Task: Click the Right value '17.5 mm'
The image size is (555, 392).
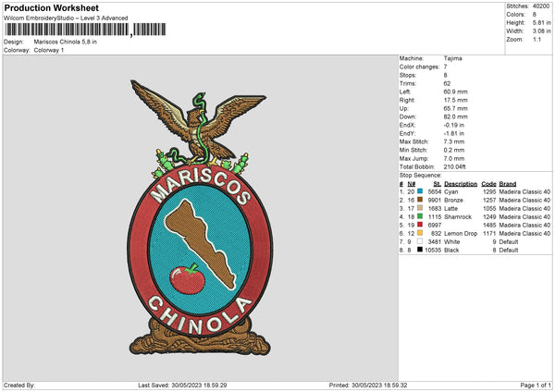Action: point(455,100)
